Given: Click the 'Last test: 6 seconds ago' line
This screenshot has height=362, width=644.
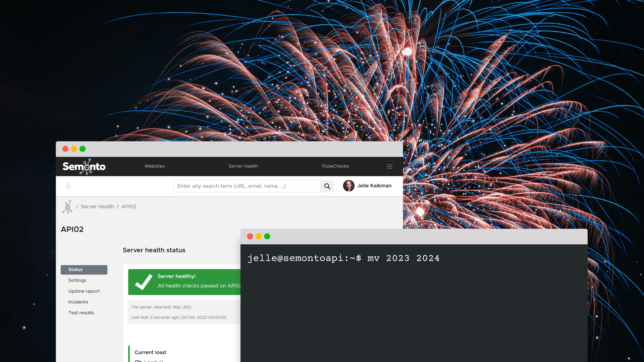Looking at the screenshot, I should click(x=179, y=317).
